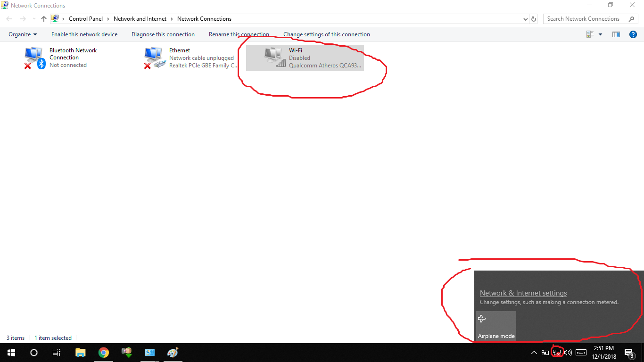Click '1 item selected' in status bar
Viewport: 644px width, 362px height.
pyautogui.click(x=53, y=338)
